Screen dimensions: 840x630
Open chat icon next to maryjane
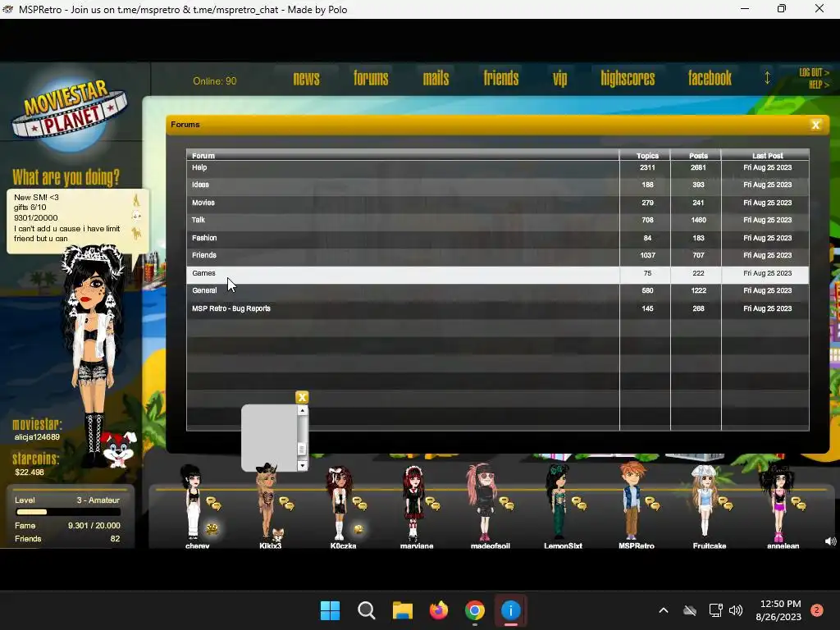[433, 504]
